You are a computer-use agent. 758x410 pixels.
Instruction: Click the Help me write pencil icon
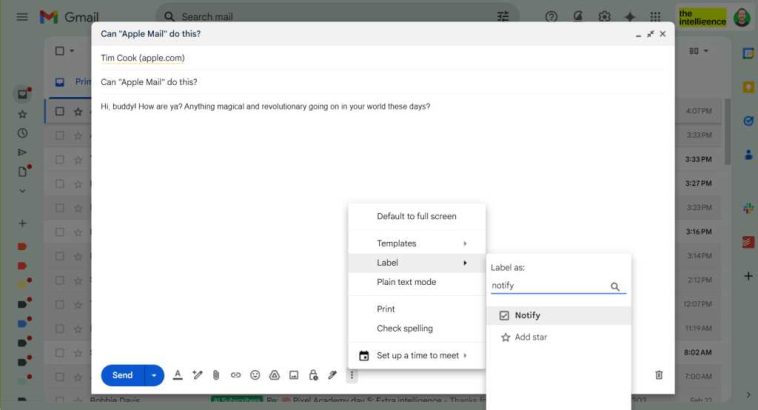[x=197, y=375]
